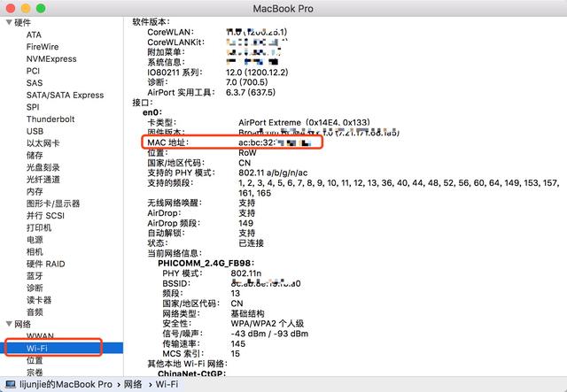
Task: Minimize the MacBook Pro window
Action: click(26, 8)
